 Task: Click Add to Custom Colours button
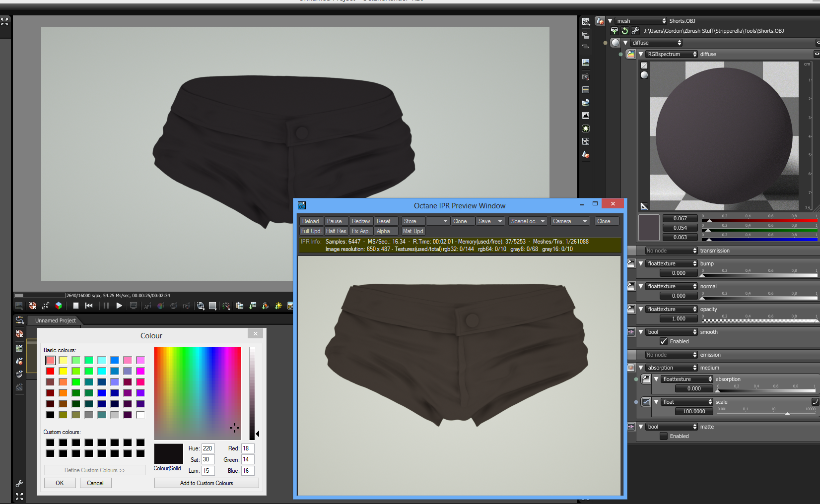click(x=206, y=483)
